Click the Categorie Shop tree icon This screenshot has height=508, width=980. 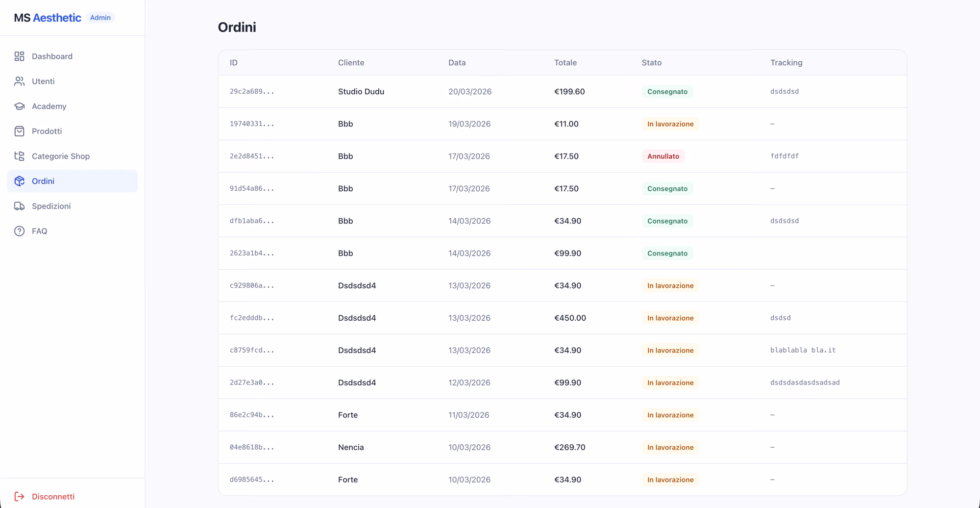tap(19, 156)
